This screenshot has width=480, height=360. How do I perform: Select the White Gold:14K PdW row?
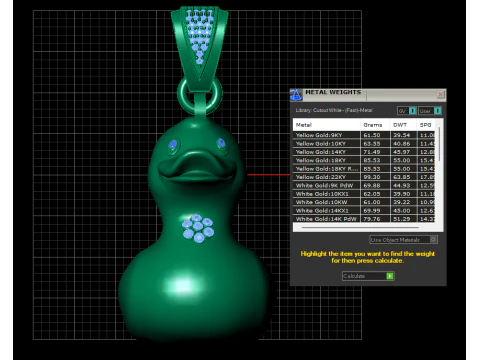pyautogui.click(x=365, y=219)
